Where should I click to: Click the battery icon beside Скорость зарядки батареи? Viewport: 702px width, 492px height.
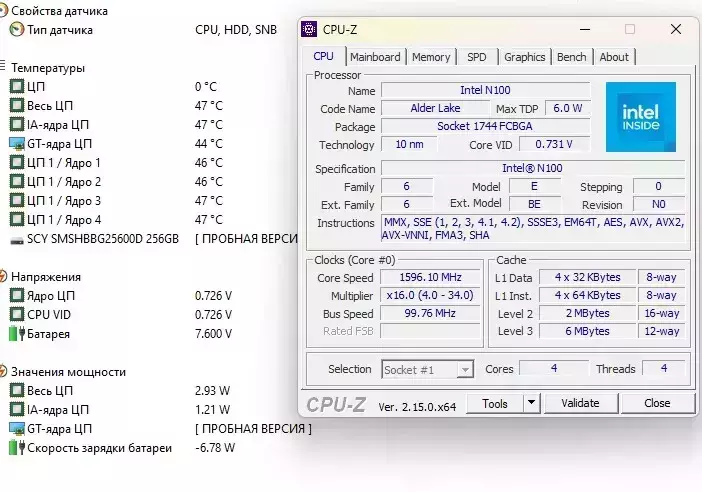[x=17, y=448]
